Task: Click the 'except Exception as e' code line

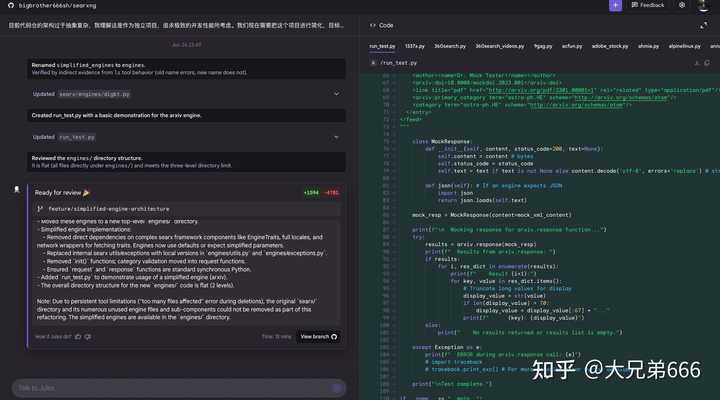Action: click(x=445, y=347)
